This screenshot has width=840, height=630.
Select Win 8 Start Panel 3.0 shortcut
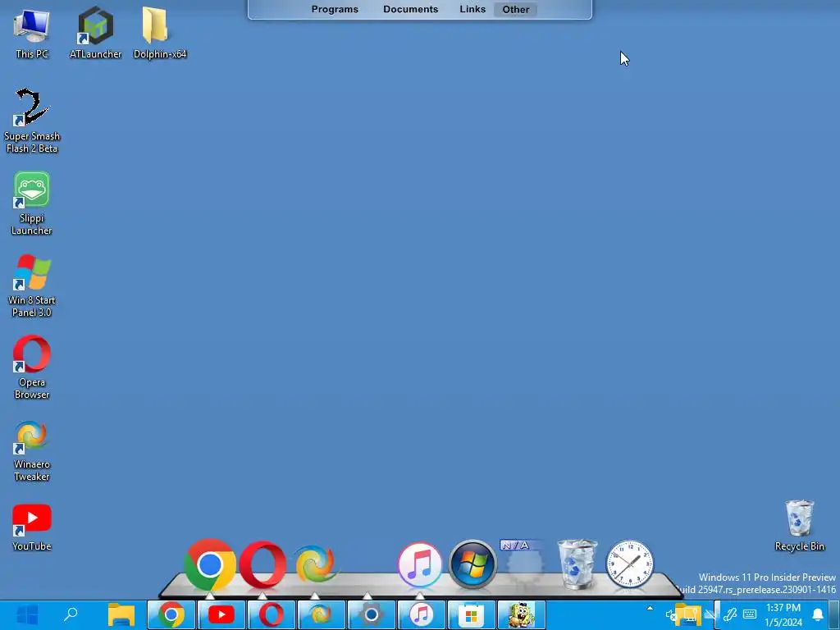click(32, 285)
